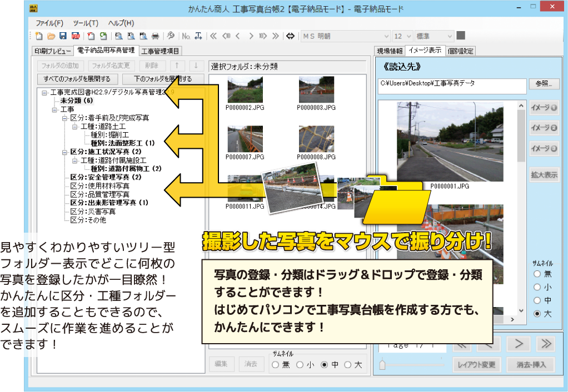Click second print preview magnifier icon
Screen dimensions: 568x392
pyautogui.click(x=131, y=36)
